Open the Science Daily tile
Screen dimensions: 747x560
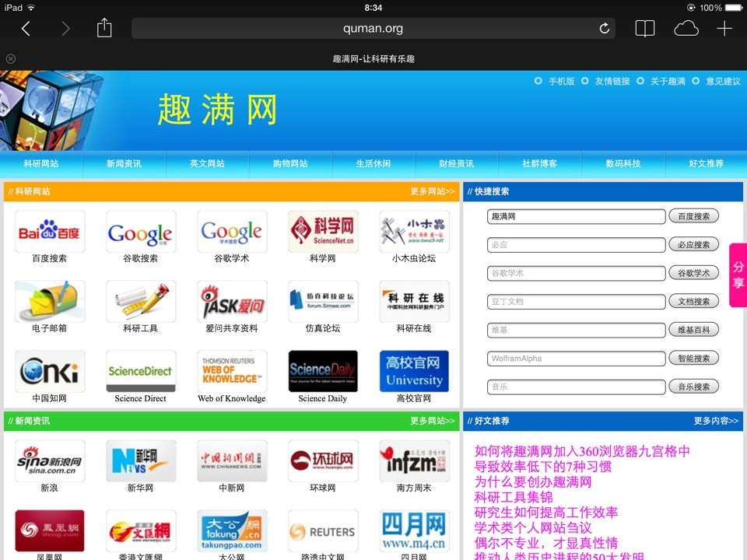[323, 372]
